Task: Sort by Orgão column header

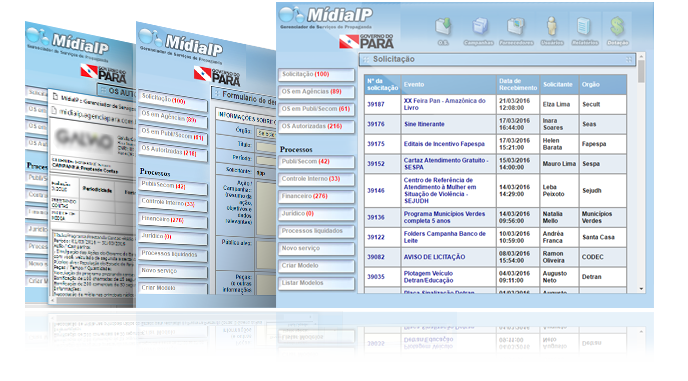Action: tap(602, 84)
